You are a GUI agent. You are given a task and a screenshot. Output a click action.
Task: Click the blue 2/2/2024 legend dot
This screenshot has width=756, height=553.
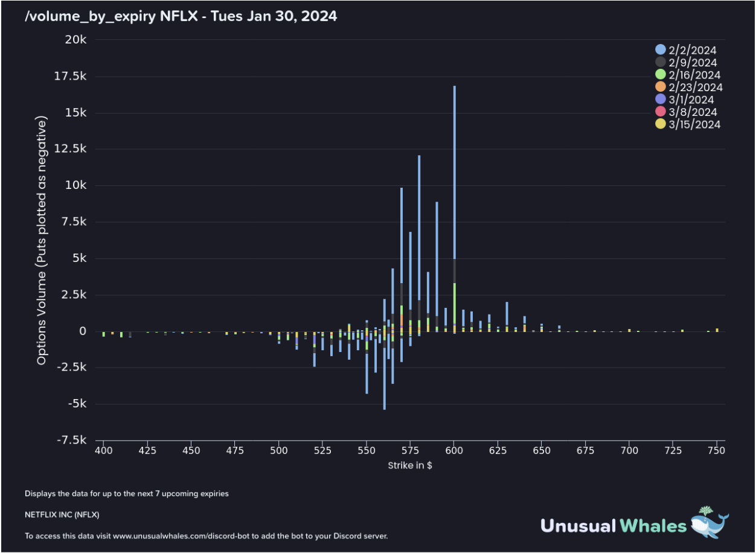(661, 50)
